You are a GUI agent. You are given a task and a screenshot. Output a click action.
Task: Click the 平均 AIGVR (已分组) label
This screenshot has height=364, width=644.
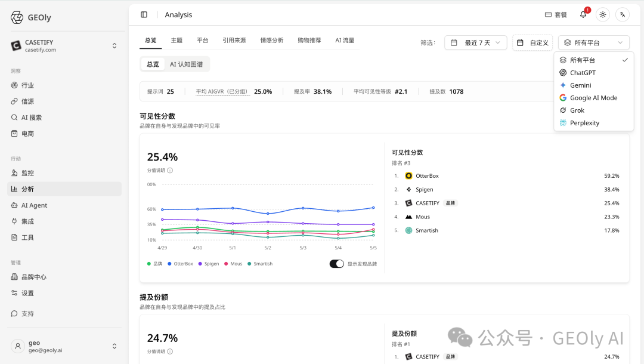222,92
